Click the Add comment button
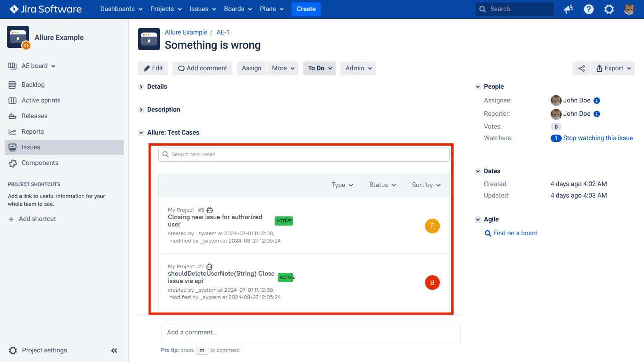The height and width of the screenshot is (362, 644). [202, 68]
